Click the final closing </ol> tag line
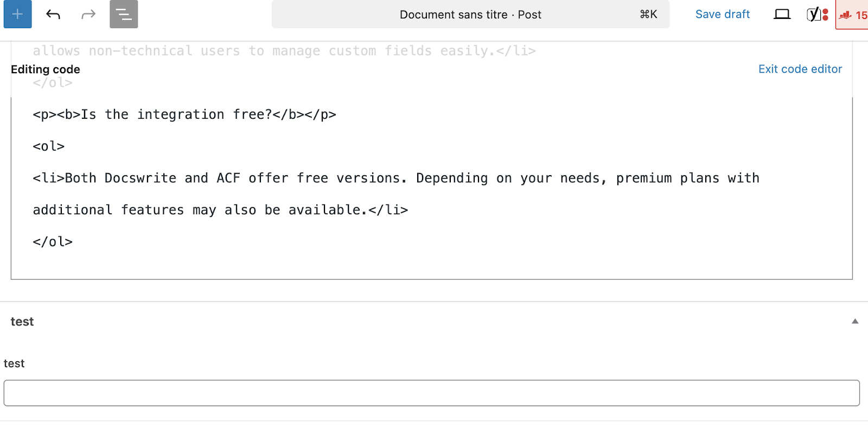Viewport: 868px width, 435px height. coord(53,241)
